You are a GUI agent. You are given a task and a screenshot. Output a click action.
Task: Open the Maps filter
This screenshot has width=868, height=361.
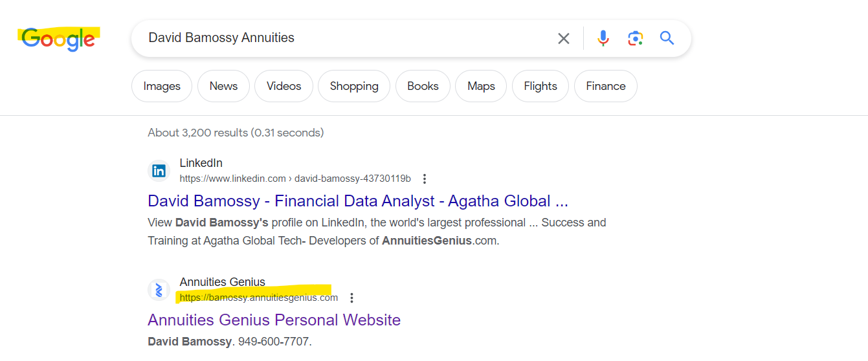(x=481, y=86)
